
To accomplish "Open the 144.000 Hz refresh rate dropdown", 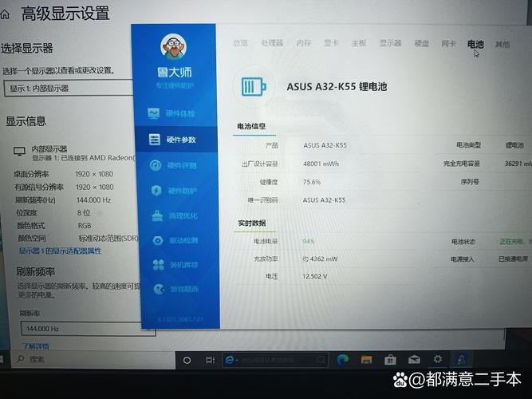I will 89,329.
